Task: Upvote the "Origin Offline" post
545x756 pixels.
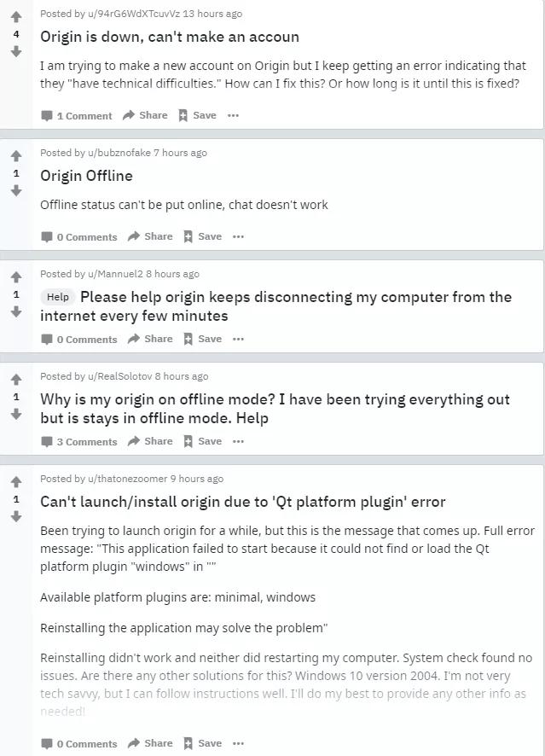Action: 15,156
